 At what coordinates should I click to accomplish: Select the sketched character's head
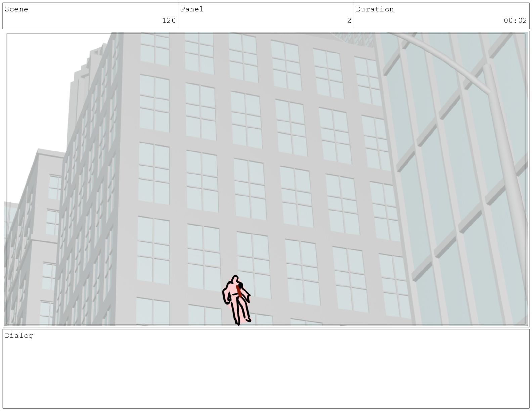point(235,279)
